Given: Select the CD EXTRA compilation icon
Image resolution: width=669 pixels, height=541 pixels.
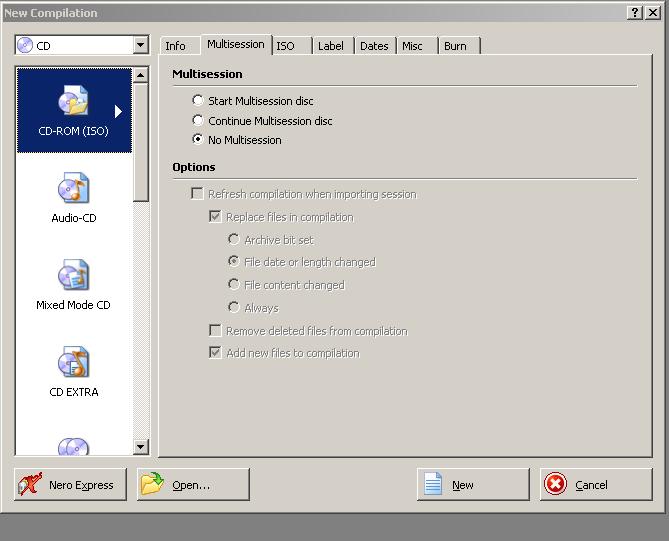Looking at the screenshot, I should pos(73,363).
